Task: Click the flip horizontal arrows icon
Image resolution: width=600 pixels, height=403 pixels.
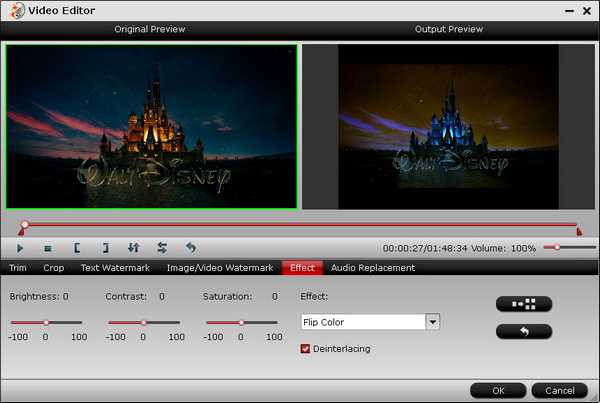Action: coord(162,248)
